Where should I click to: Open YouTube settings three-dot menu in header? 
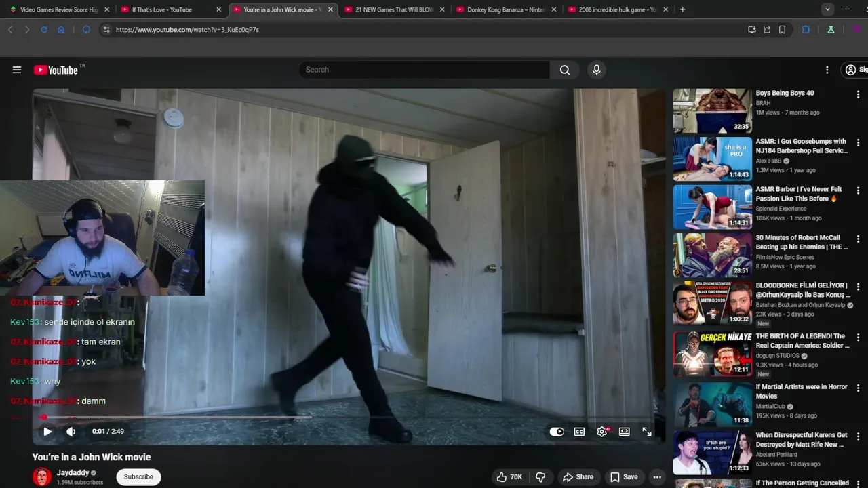827,70
